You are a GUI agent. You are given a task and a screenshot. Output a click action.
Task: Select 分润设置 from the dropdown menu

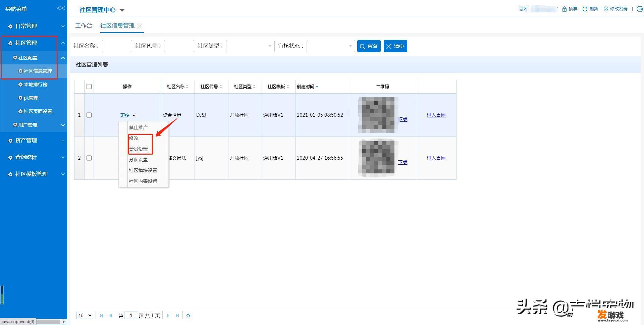click(x=138, y=160)
